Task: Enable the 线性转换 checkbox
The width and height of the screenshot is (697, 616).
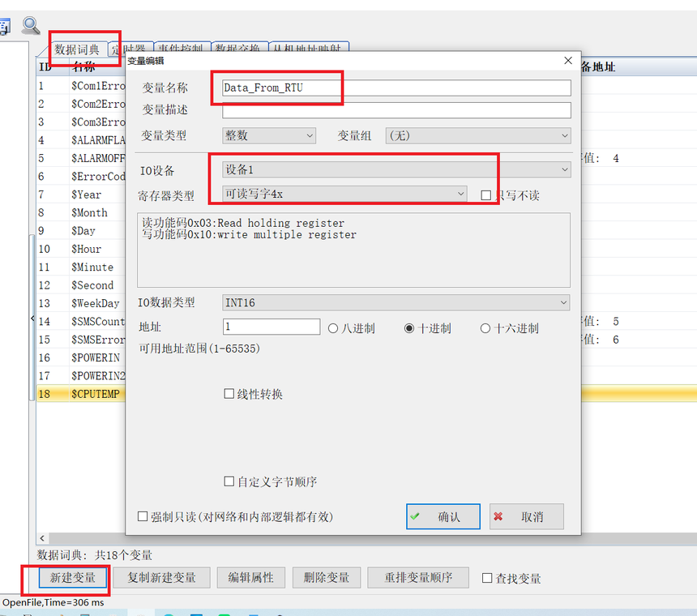Action: (x=229, y=394)
